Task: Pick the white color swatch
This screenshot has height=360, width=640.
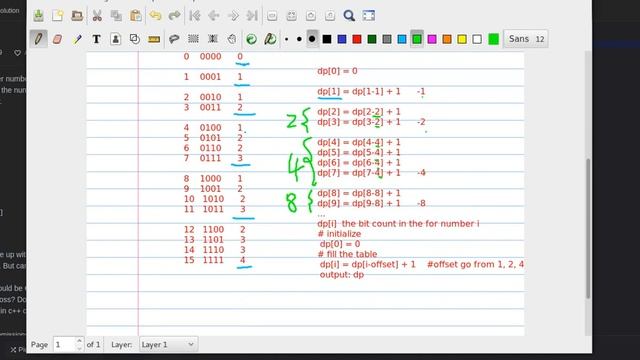Action: click(477, 39)
